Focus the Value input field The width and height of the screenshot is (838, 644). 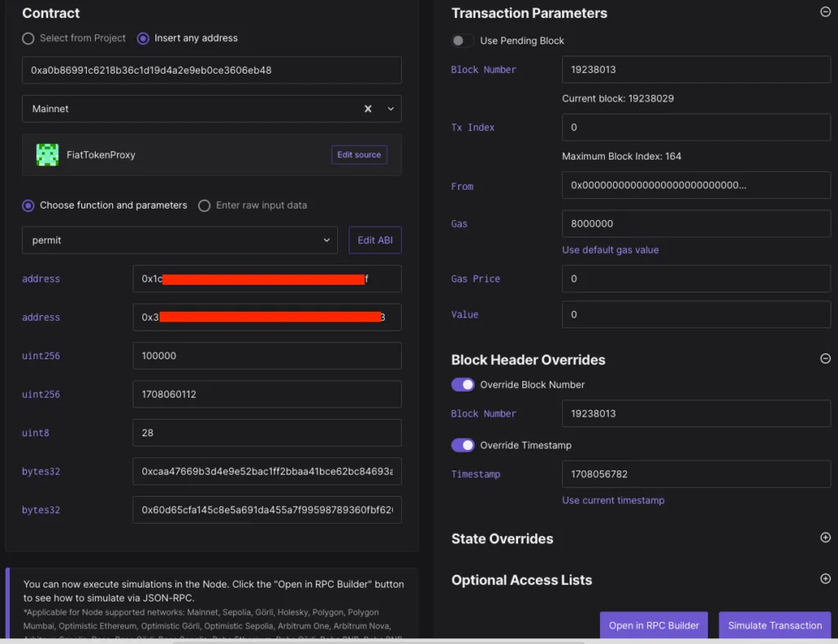coord(696,315)
